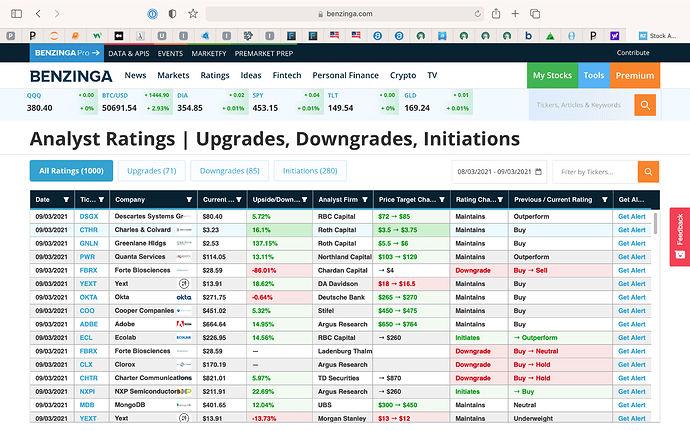Click the Safari share icon
The width and height of the screenshot is (690, 431).
493,14
